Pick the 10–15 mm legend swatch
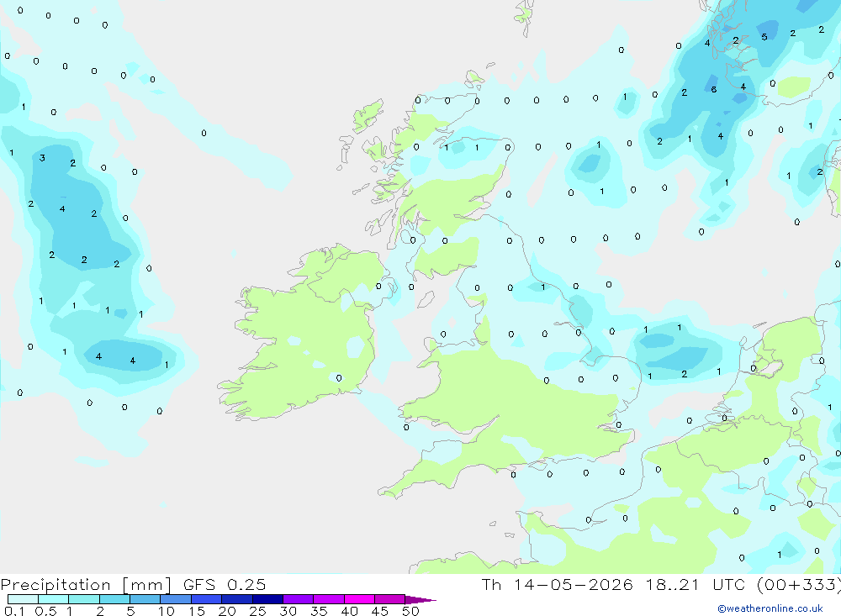This screenshot has width=841, height=616. click(176, 599)
